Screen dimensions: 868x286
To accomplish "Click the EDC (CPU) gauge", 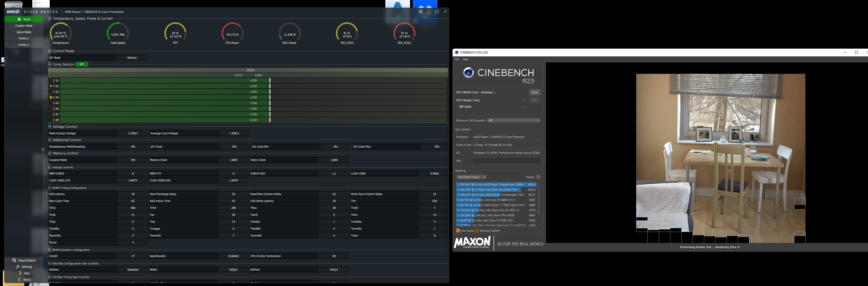I will (404, 33).
